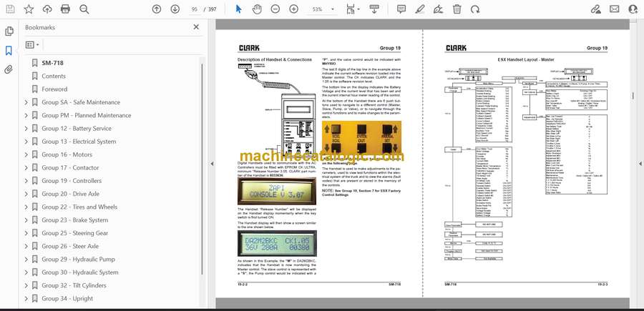This screenshot has width=644, height=311.
Task: Open the bookmarks options dropdown
Action: click(32, 45)
